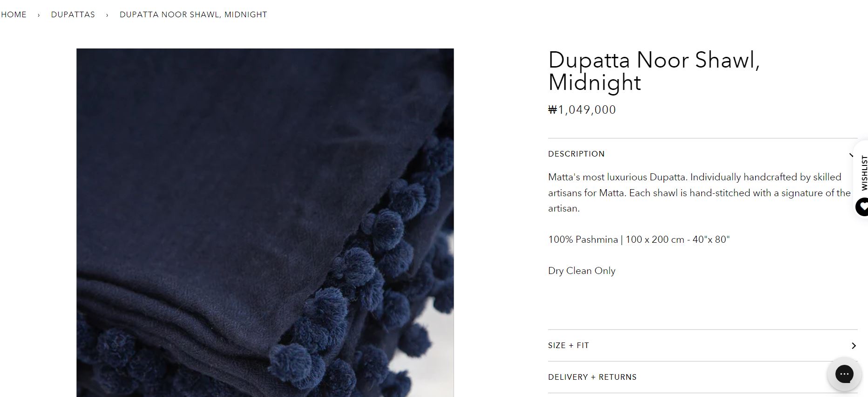Expand the SIZE + FIT section
Image resolution: width=868 pixels, height=397 pixels.
click(x=703, y=345)
